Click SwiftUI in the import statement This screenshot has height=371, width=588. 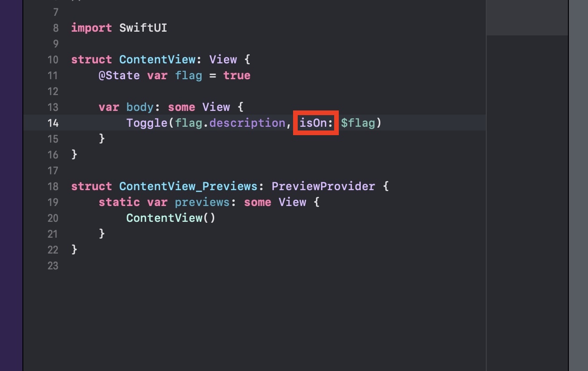143,28
